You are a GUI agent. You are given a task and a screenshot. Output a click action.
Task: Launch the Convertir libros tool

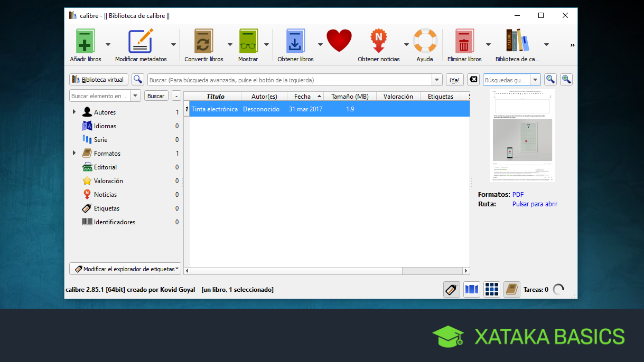(x=204, y=41)
